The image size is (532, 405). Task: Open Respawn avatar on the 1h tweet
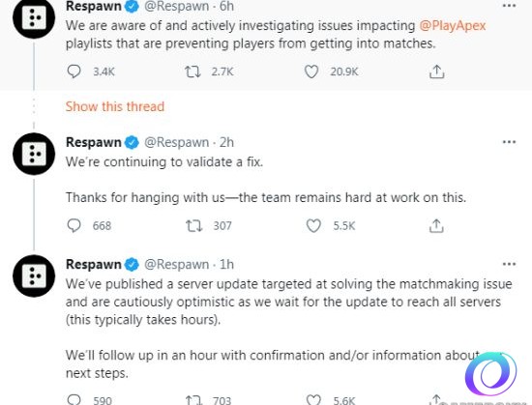(x=34, y=275)
